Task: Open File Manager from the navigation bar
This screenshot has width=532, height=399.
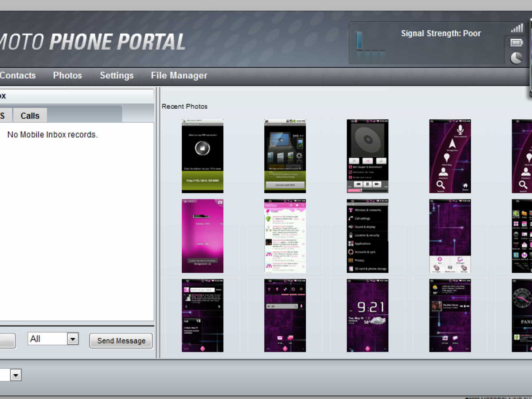Action: 179,75
